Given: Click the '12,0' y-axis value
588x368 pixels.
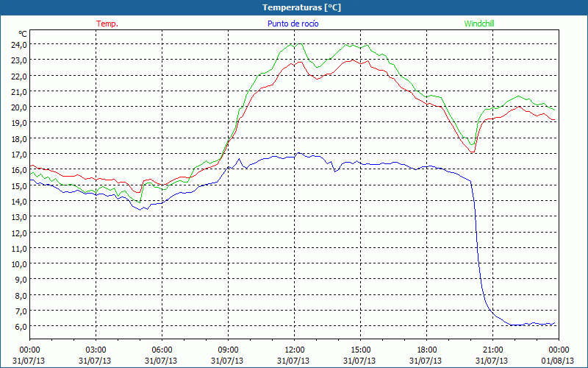Looking at the screenshot, I should [x=20, y=233].
